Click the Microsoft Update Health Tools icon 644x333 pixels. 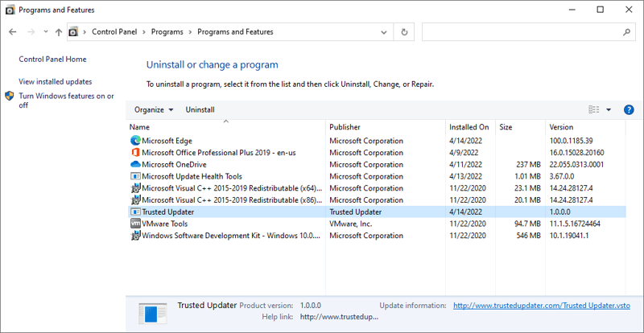[135, 177]
